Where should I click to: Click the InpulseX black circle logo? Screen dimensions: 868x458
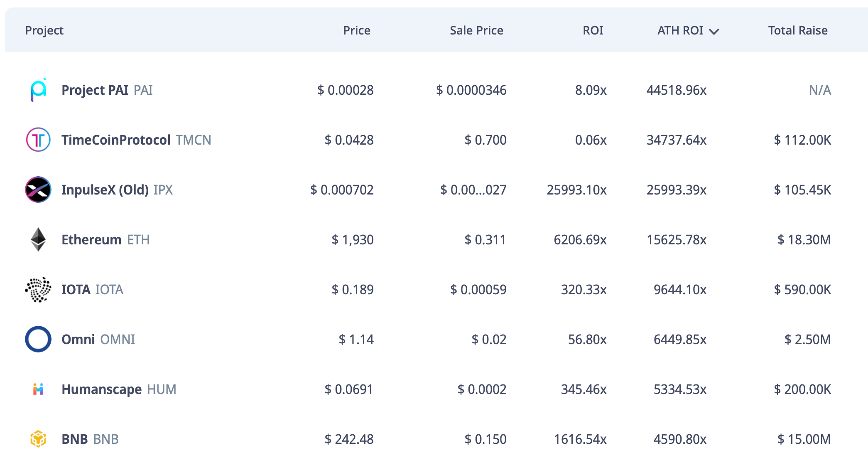(x=38, y=190)
